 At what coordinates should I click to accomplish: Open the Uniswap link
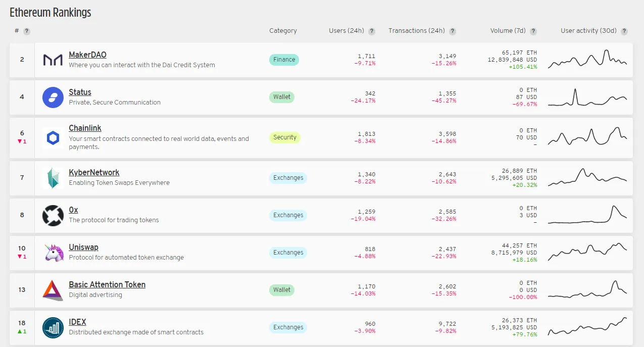click(83, 247)
